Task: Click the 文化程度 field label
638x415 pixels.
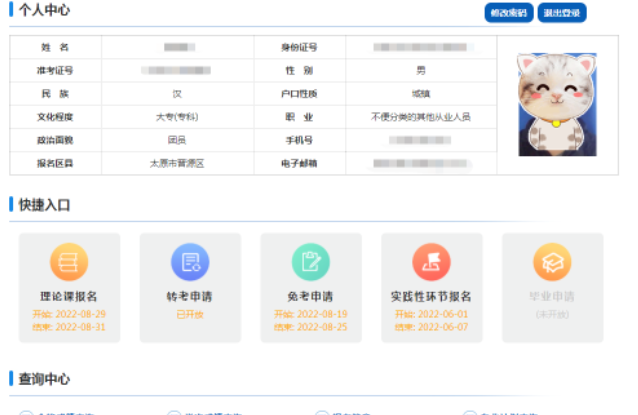Action: (55, 117)
